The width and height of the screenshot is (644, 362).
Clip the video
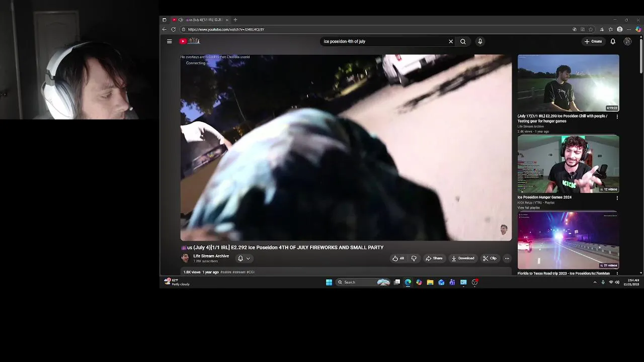click(490, 258)
